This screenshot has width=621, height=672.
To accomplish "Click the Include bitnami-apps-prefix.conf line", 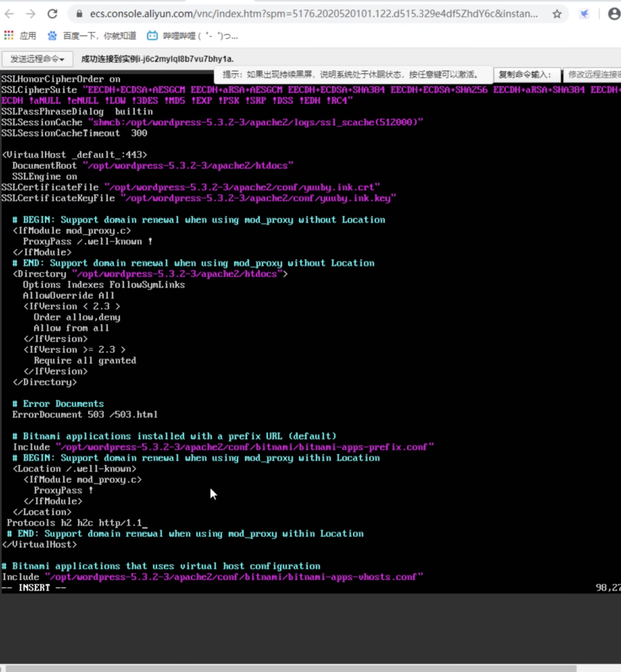I will (224, 447).
